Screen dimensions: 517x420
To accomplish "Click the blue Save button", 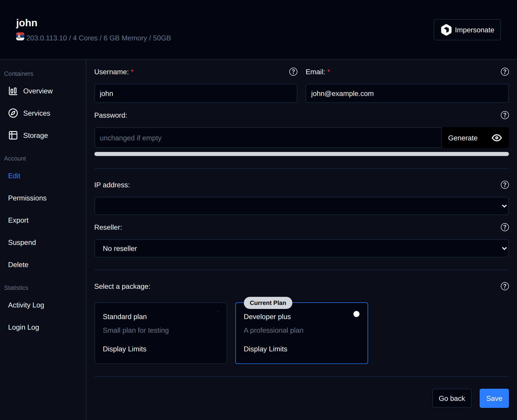I will (x=494, y=398).
